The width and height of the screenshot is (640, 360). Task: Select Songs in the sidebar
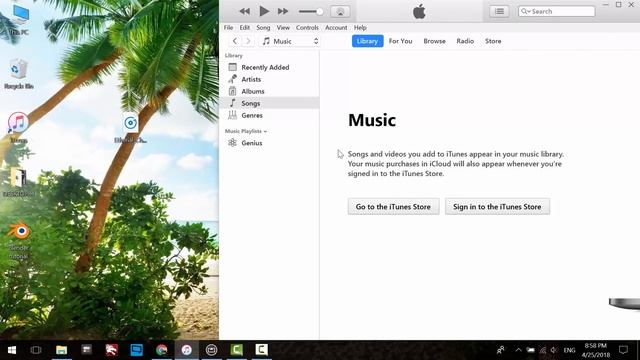pos(269,103)
